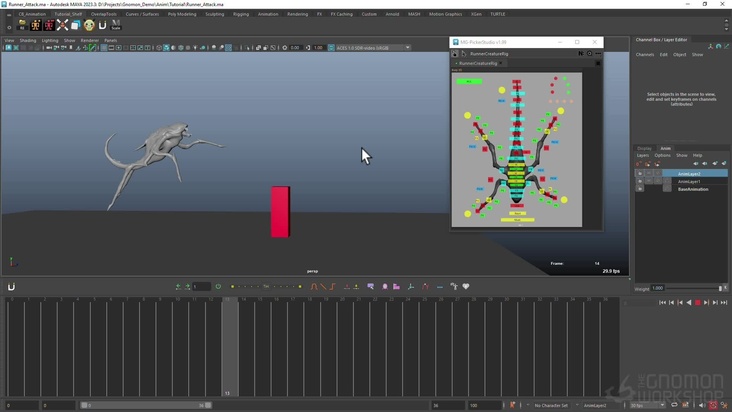Switch to the Rigging shelf tab
Screen dimensions: 732x412
click(241, 14)
